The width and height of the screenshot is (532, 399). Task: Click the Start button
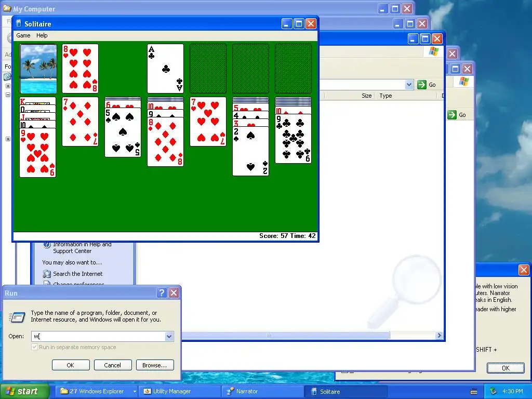(x=24, y=391)
